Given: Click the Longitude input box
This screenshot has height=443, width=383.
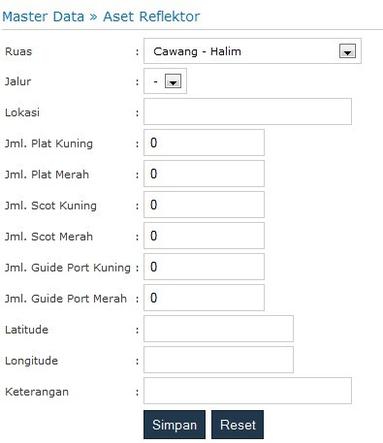Looking at the screenshot, I should 218,360.
